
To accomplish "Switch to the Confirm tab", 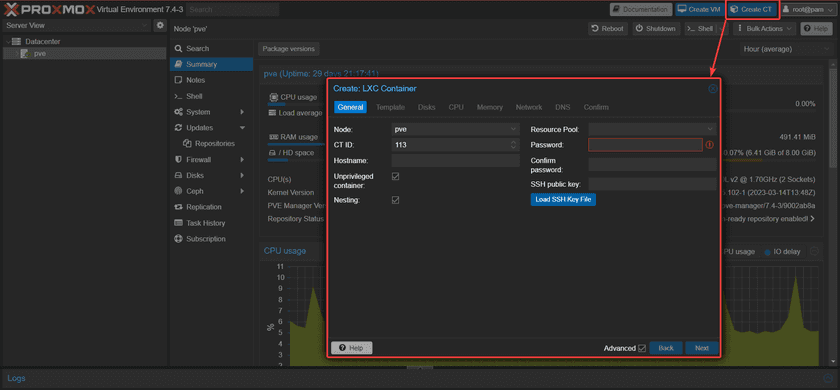I will tap(596, 107).
